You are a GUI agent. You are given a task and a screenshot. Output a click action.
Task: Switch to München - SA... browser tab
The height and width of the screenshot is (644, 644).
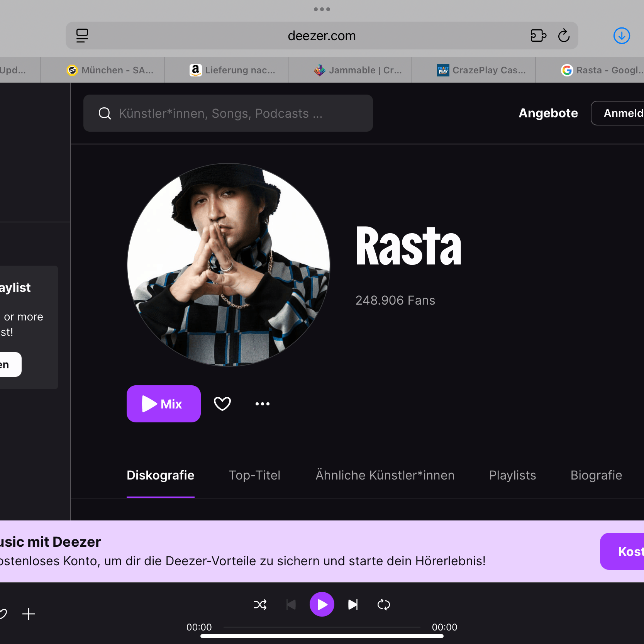click(x=103, y=70)
